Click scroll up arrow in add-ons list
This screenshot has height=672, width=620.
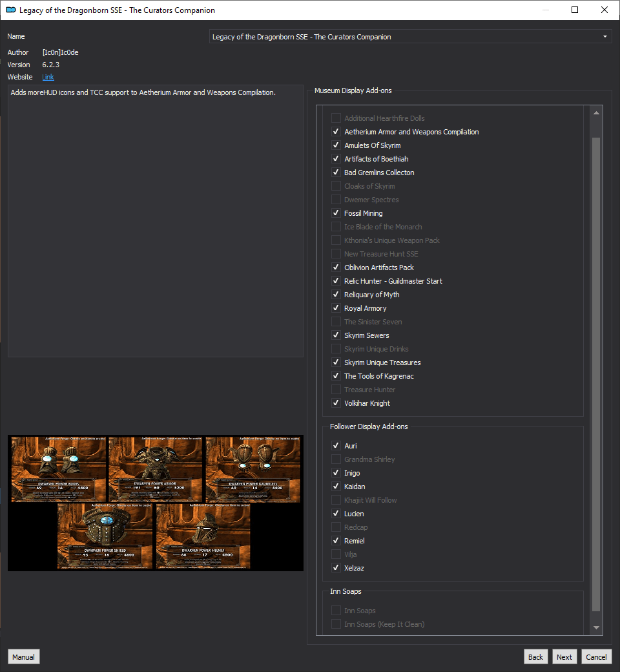[x=596, y=113]
